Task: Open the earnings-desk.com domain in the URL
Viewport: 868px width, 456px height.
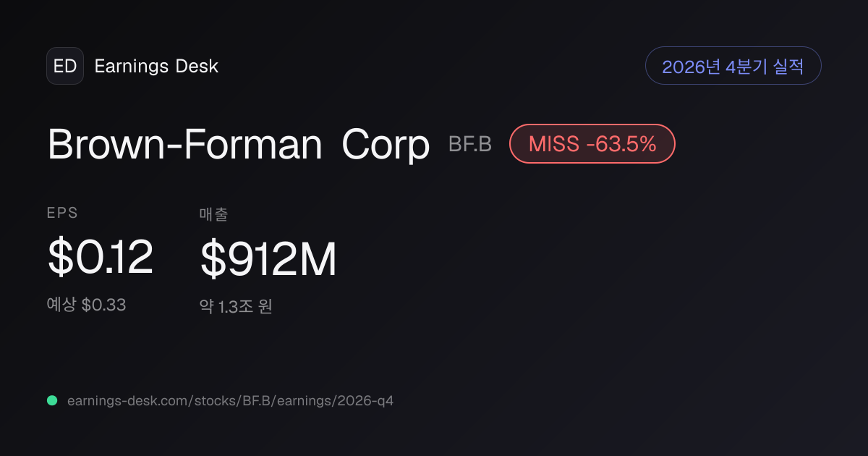Action: pos(125,400)
